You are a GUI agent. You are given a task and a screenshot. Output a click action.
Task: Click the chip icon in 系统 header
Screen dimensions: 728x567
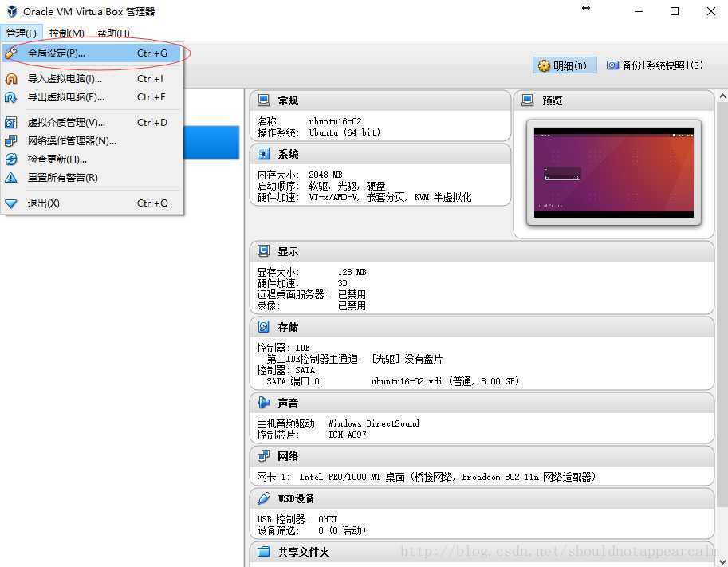tap(263, 154)
